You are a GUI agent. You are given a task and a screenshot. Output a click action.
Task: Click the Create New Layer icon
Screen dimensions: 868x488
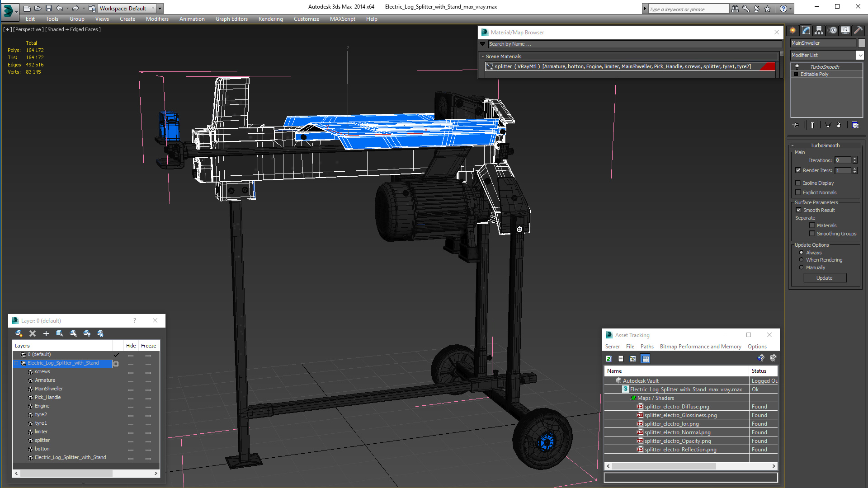coord(19,333)
